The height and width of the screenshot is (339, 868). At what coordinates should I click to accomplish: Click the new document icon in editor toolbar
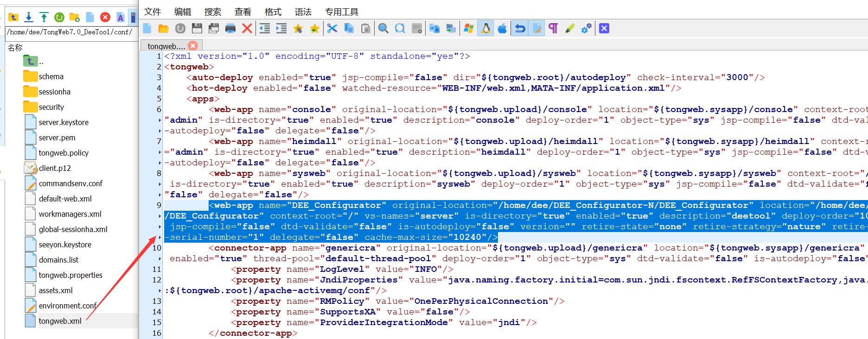pos(147,28)
